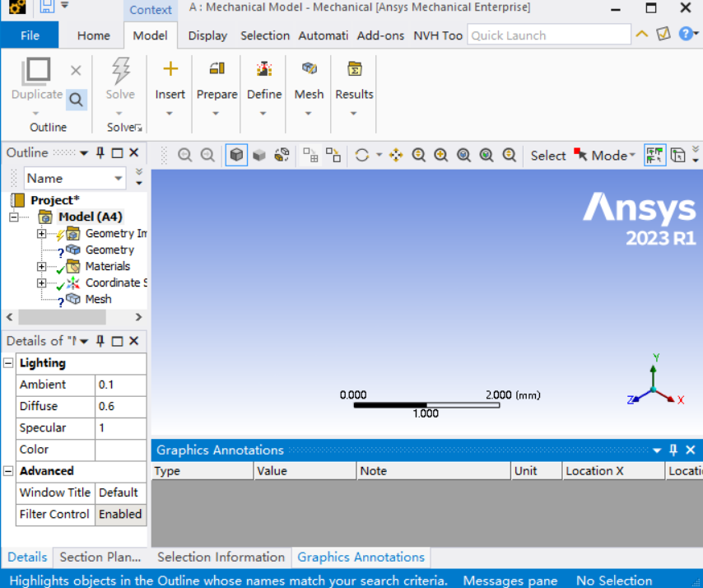
Task: Open the Mode dropdown arrow
Action: click(632, 155)
